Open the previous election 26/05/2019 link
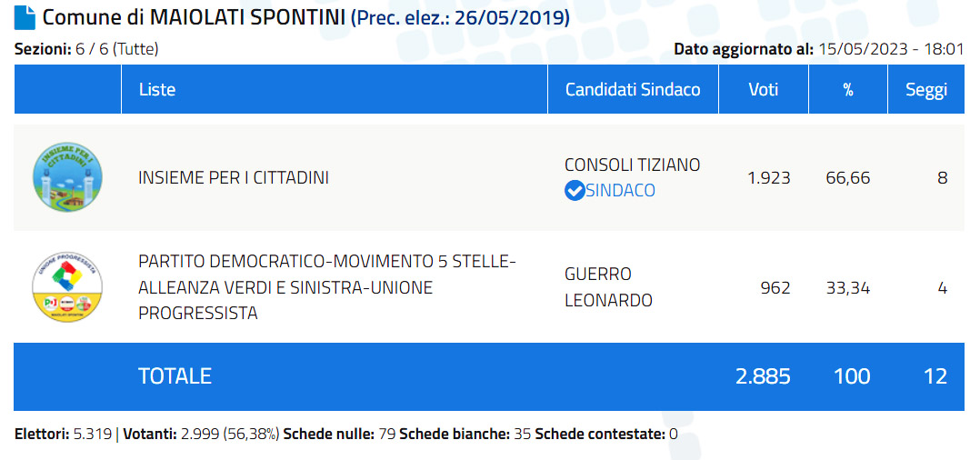This screenshot has width=980, height=460. pos(461,18)
